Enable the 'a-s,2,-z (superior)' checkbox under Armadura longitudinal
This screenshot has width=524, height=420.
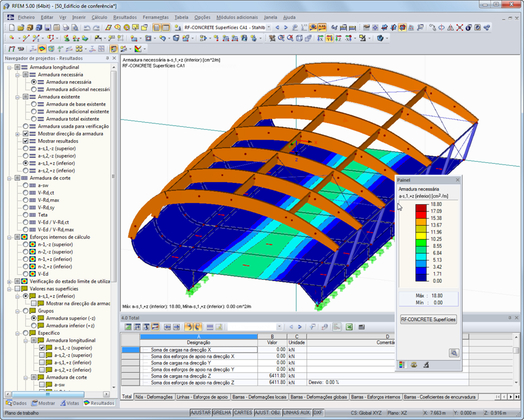(42, 355)
